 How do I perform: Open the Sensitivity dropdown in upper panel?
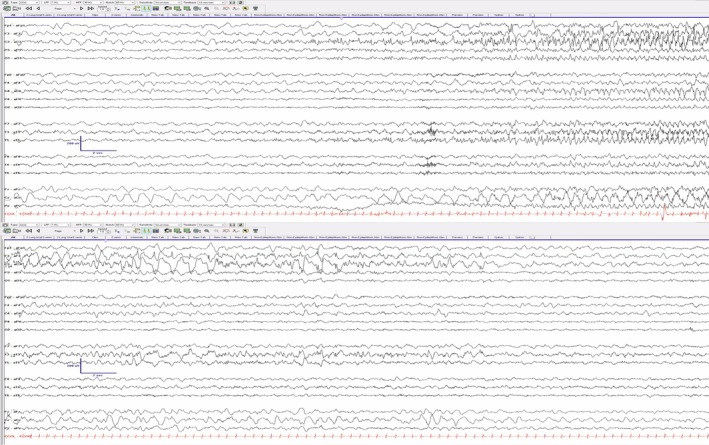[x=167, y=2]
